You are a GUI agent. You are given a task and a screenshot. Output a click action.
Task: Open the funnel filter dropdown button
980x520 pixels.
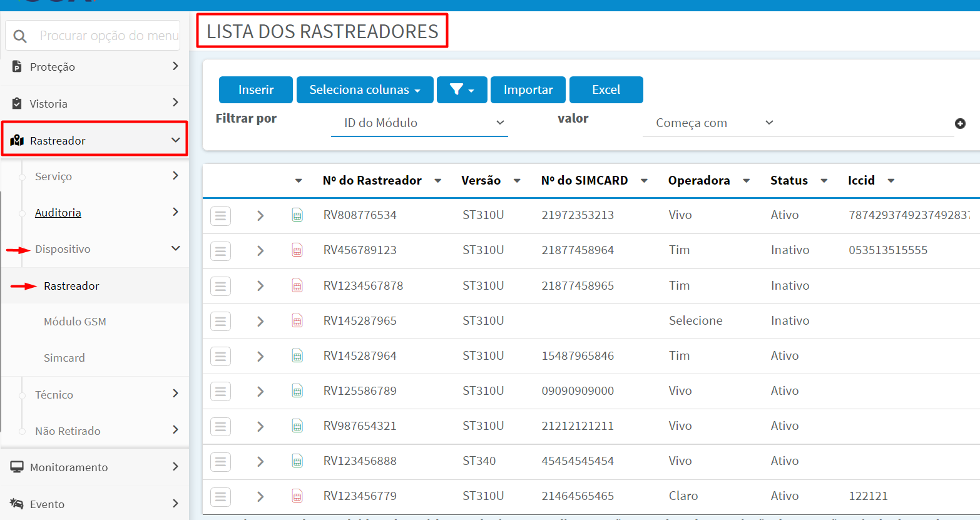click(x=462, y=89)
